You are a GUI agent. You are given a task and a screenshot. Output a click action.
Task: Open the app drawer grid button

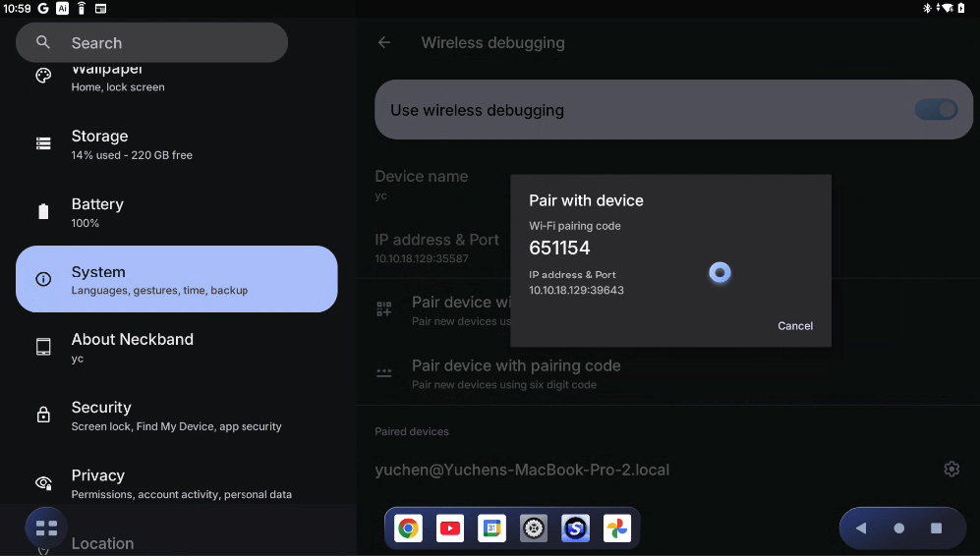(46, 528)
